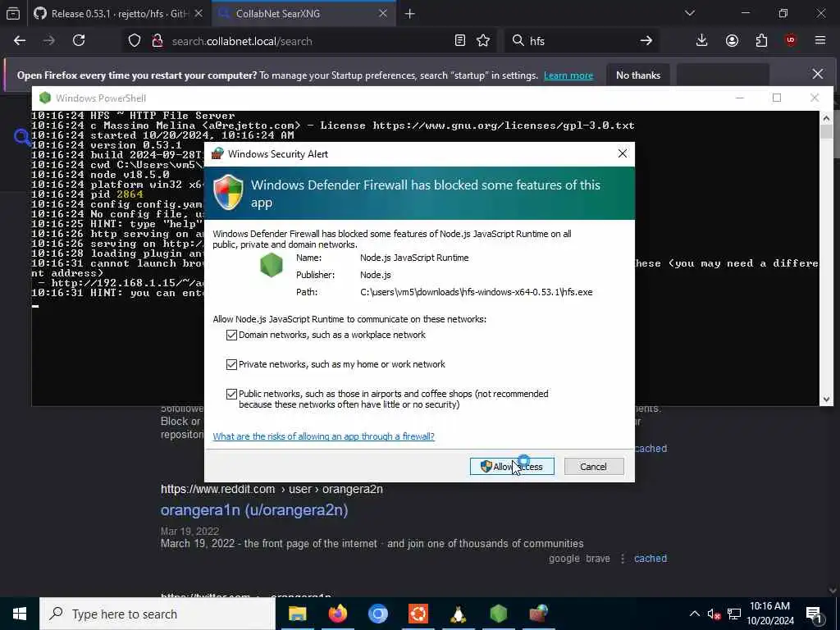Click the connection not secure lock icon
Viewport: 840px width, 630px height.
coord(157,41)
